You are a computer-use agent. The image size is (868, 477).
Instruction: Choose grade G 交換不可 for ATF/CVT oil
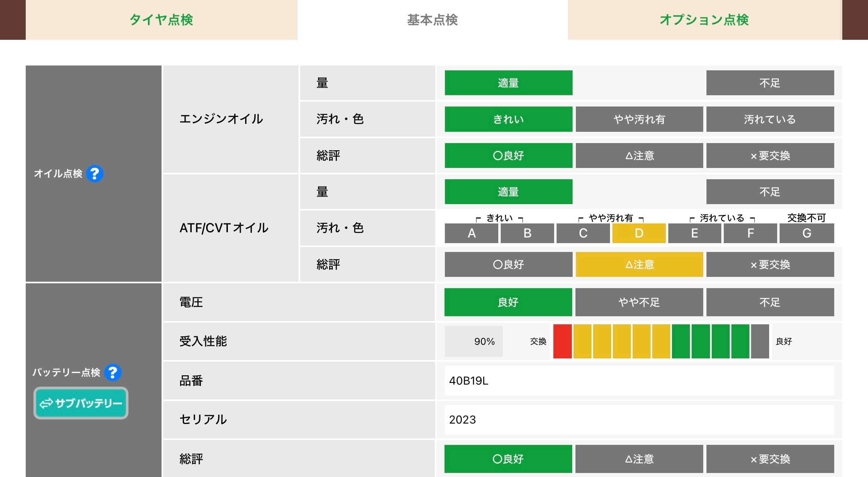point(807,233)
